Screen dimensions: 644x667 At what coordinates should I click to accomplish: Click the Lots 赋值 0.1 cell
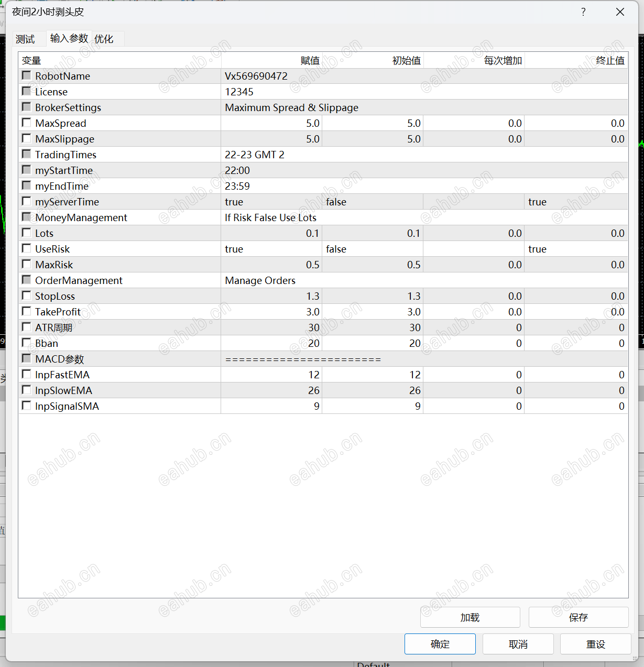click(x=271, y=233)
